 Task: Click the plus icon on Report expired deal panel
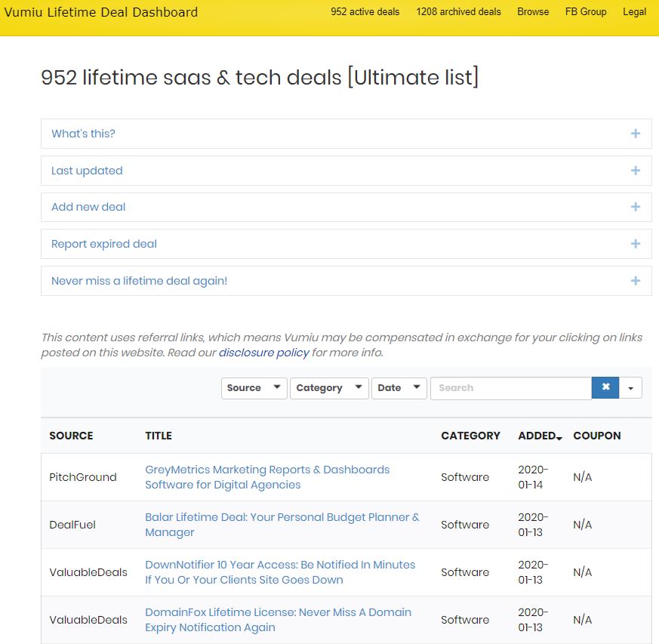[635, 244]
